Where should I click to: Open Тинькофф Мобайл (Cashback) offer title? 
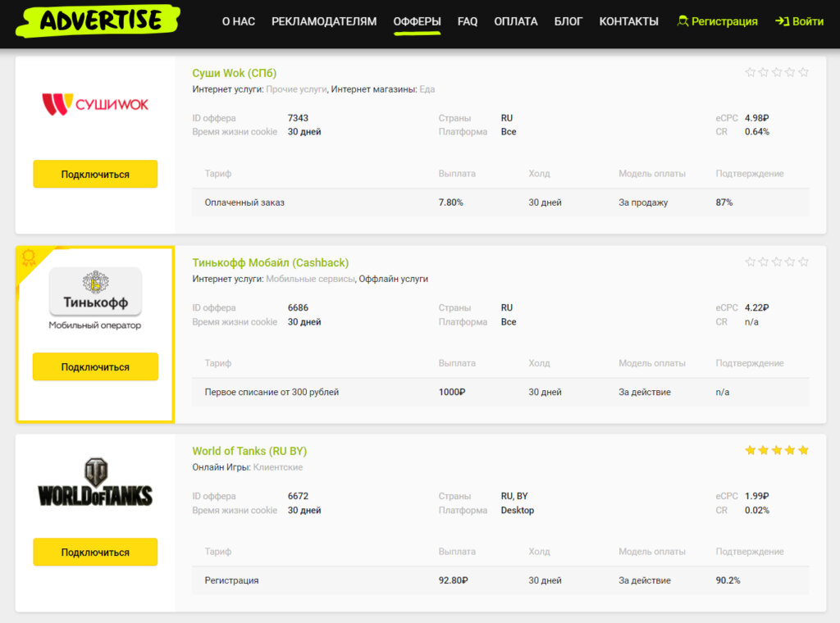pyautogui.click(x=270, y=262)
